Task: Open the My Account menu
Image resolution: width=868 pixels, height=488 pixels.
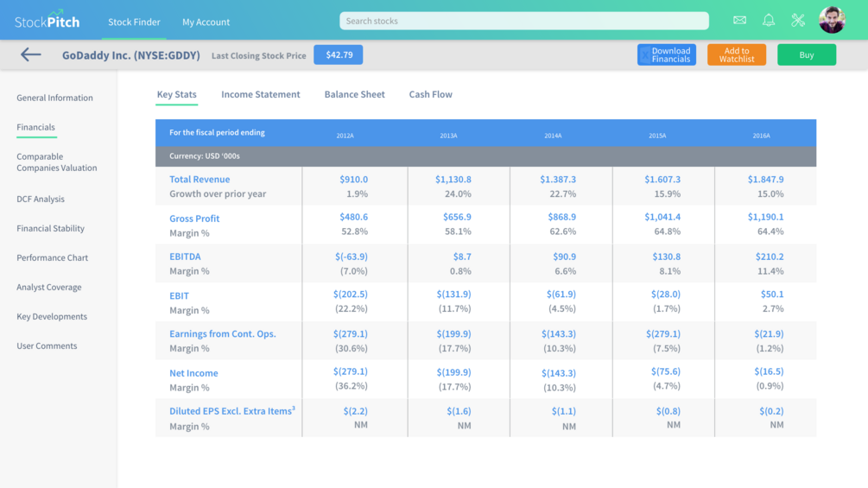Action: pos(206,22)
